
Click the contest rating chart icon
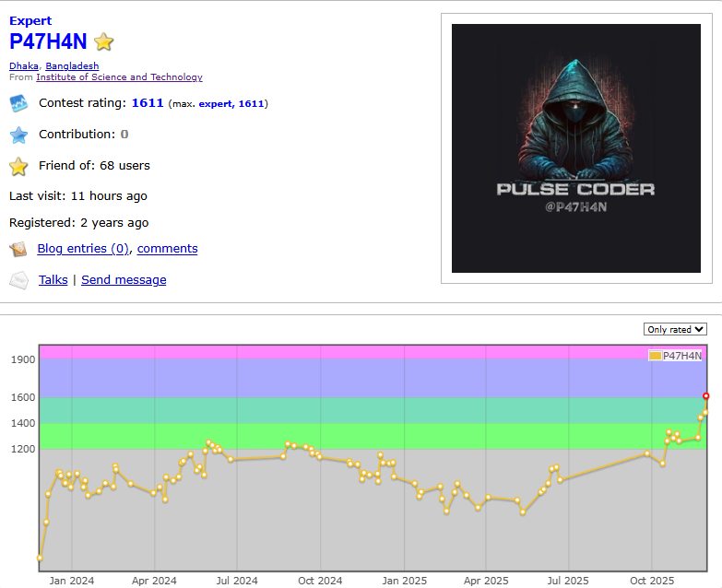click(18, 103)
